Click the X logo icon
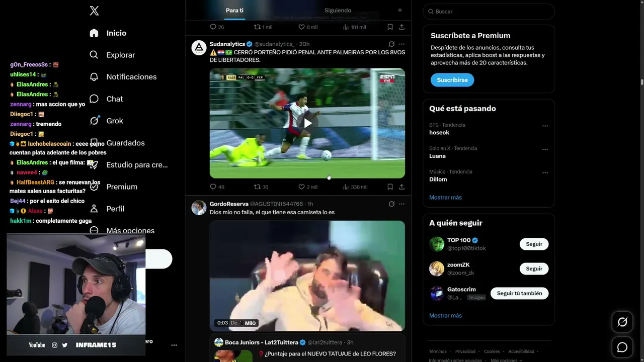 pyautogui.click(x=94, y=11)
